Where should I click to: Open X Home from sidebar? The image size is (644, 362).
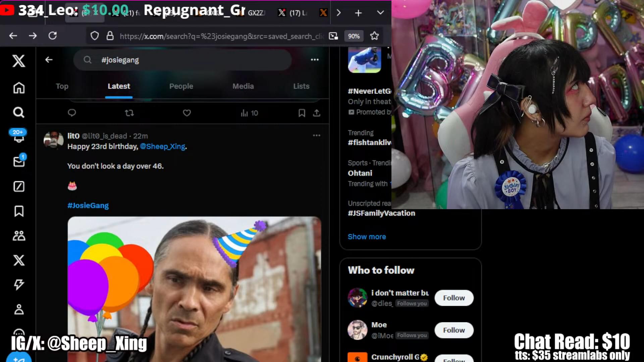pos(19,88)
